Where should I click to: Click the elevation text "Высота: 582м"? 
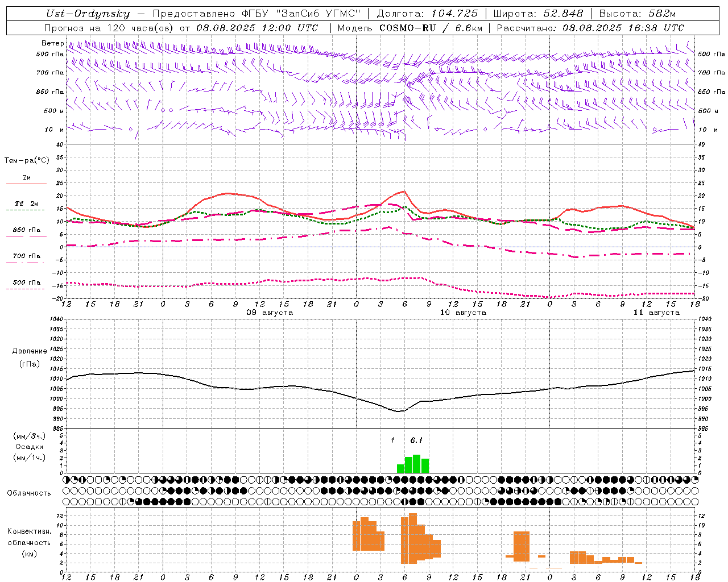click(x=638, y=14)
